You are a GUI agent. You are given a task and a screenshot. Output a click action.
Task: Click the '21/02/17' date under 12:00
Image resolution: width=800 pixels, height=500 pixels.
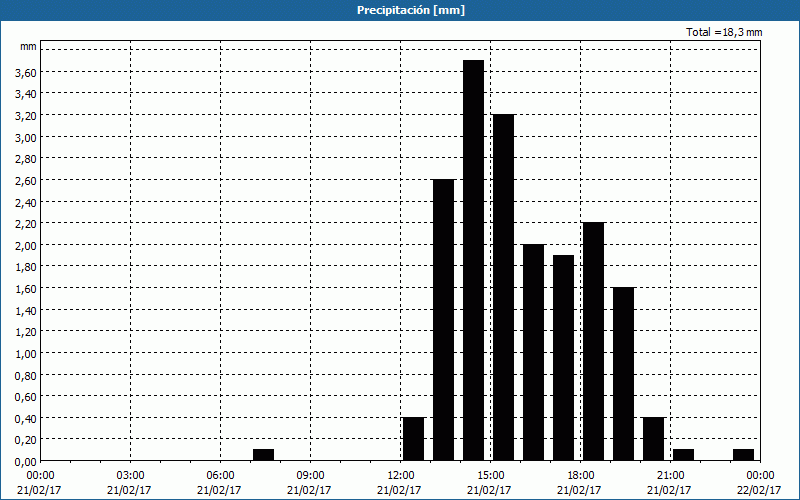pyautogui.click(x=401, y=490)
